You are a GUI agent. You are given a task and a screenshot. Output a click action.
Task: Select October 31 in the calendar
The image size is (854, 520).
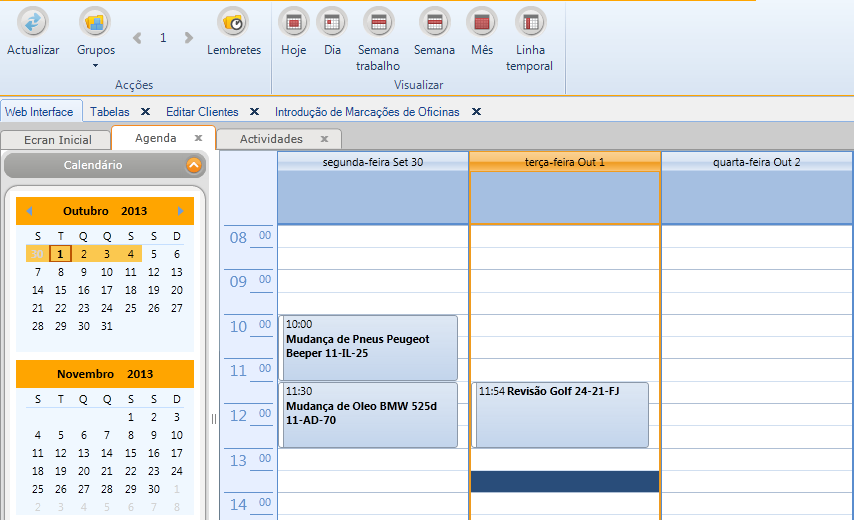[107, 326]
